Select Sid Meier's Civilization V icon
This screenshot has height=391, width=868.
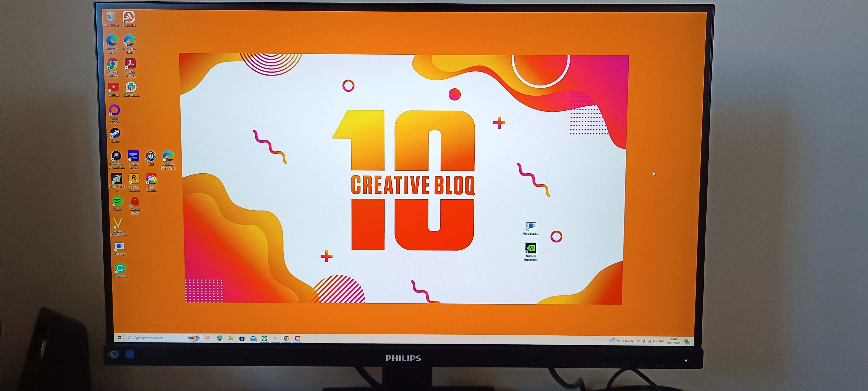119,227
